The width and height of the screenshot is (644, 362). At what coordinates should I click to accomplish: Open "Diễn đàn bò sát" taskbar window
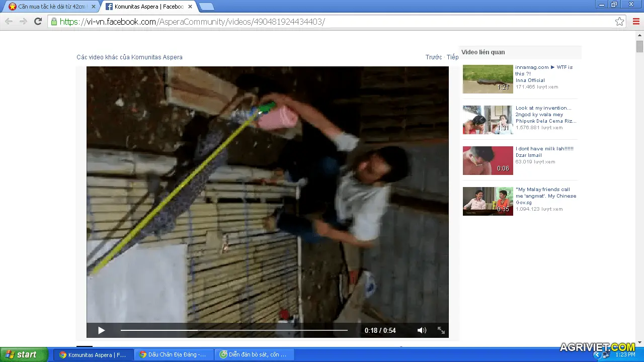point(254,354)
